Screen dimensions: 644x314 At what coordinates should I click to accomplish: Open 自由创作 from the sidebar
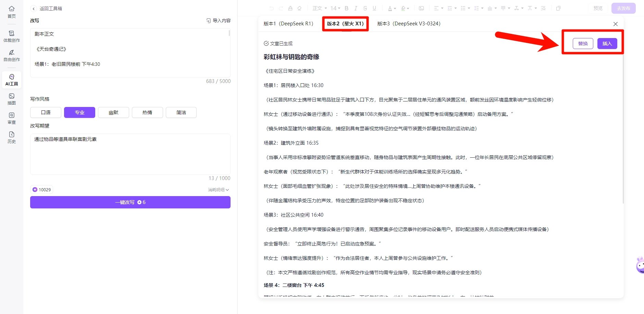[12, 56]
